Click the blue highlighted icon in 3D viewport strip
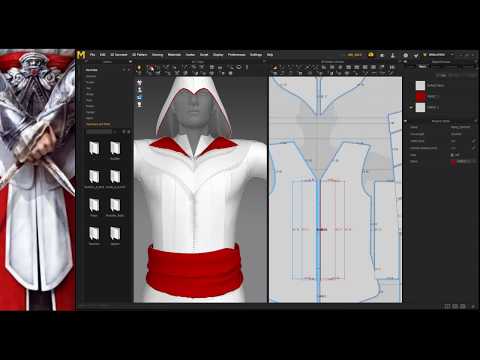The width and height of the screenshot is (480, 360). pyautogui.click(x=140, y=97)
